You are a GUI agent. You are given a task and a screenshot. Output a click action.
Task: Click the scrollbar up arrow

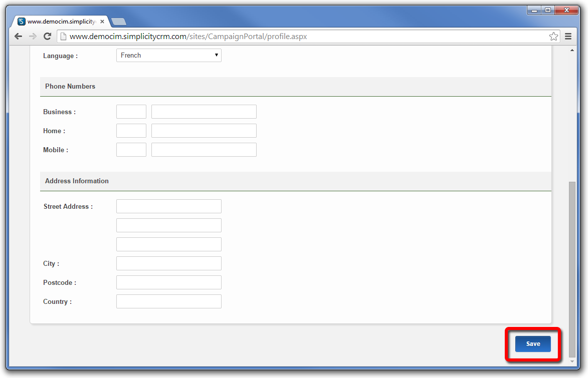click(x=572, y=50)
